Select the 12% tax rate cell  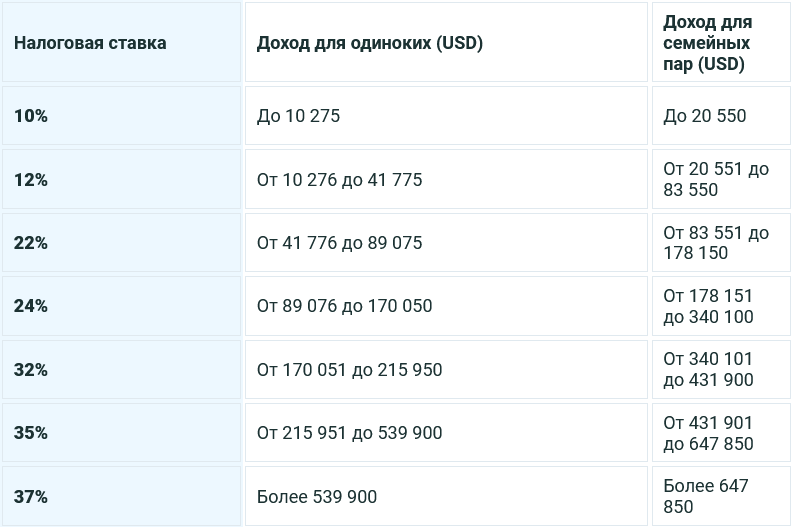(x=31, y=180)
